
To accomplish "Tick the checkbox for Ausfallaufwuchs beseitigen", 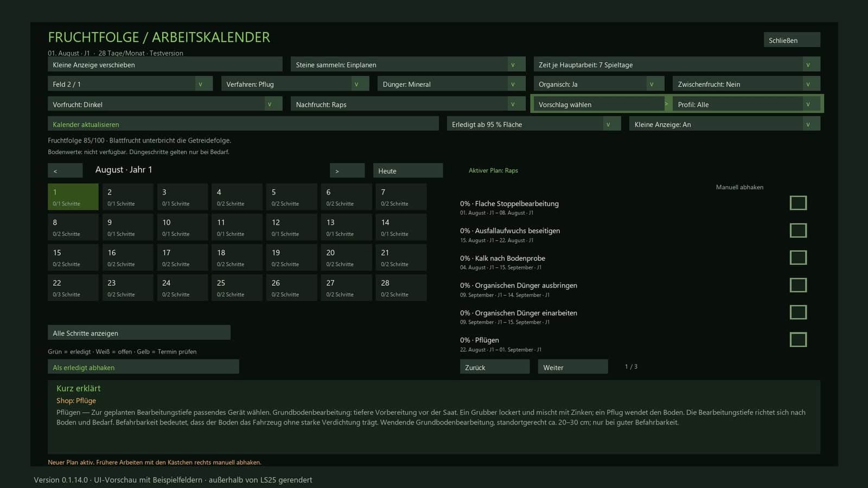I will pyautogui.click(x=798, y=230).
